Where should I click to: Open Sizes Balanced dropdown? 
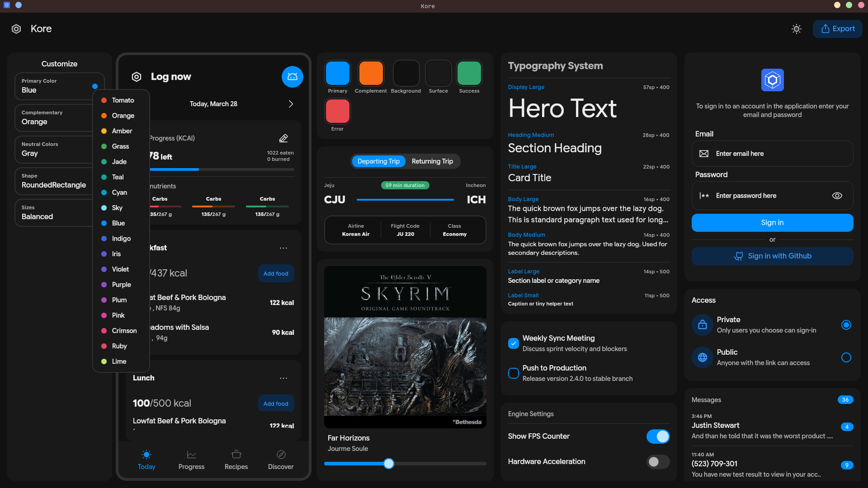(x=53, y=213)
